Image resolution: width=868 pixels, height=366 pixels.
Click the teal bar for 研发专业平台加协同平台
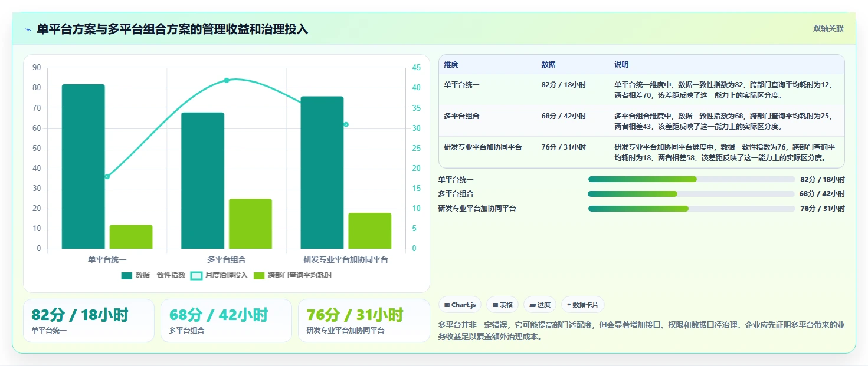pyautogui.click(x=322, y=173)
